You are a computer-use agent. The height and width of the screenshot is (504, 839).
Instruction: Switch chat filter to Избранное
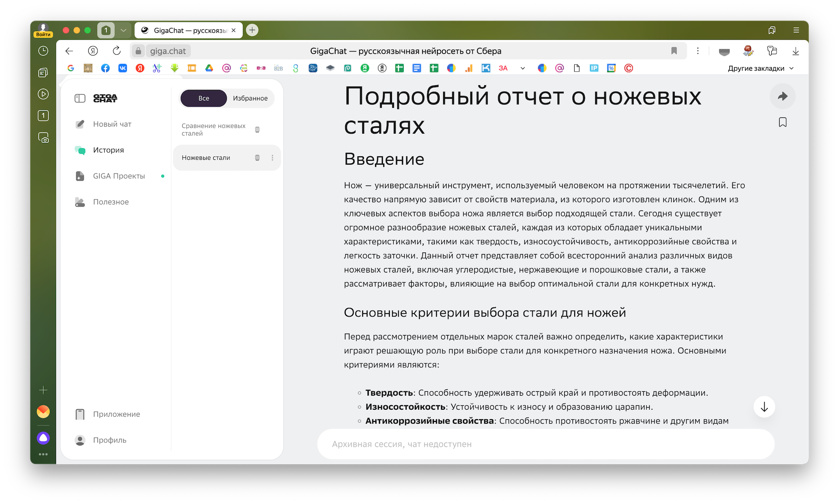(250, 98)
